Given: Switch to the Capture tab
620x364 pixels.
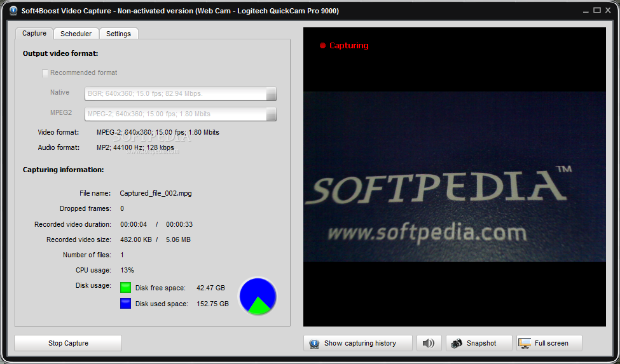Looking at the screenshot, I should (x=34, y=33).
